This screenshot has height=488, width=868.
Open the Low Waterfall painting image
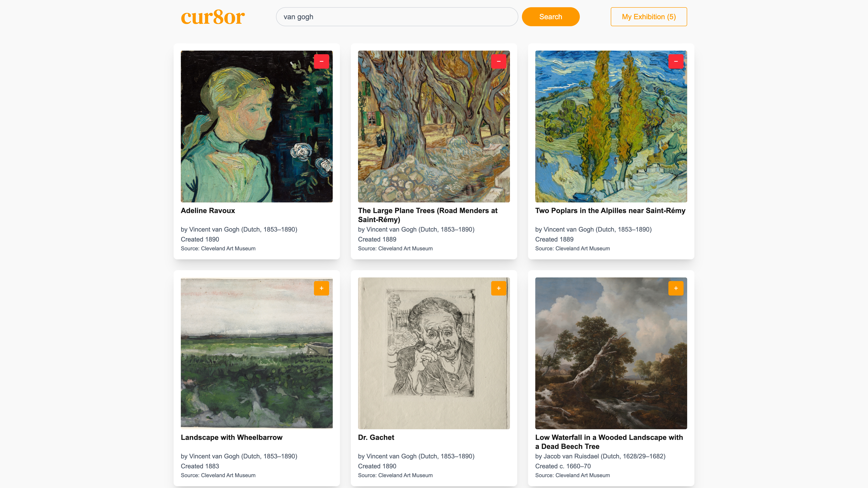[x=611, y=353]
